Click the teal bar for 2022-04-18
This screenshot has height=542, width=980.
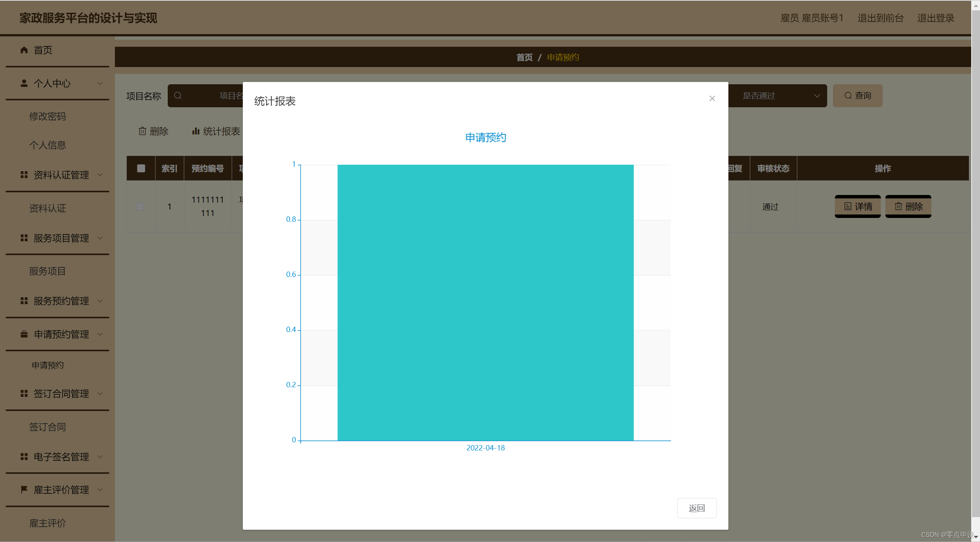pyautogui.click(x=485, y=302)
